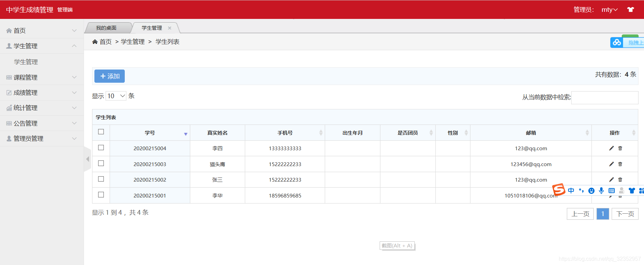
Task: Click the Sogou input S logo
Action: [x=559, y=190]
